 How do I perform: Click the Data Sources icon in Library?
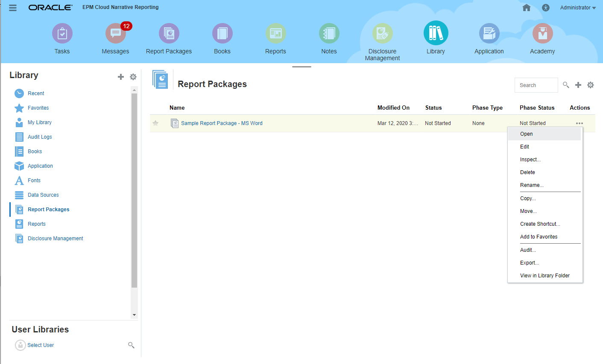[19, 195]
